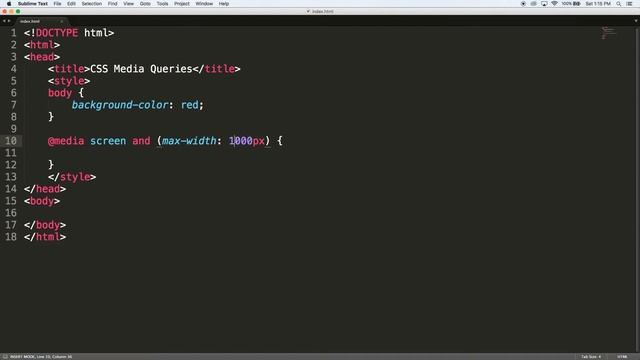Click the opening head tag on line 3
The width and height of the screenshot is (640, 360).
42,57
